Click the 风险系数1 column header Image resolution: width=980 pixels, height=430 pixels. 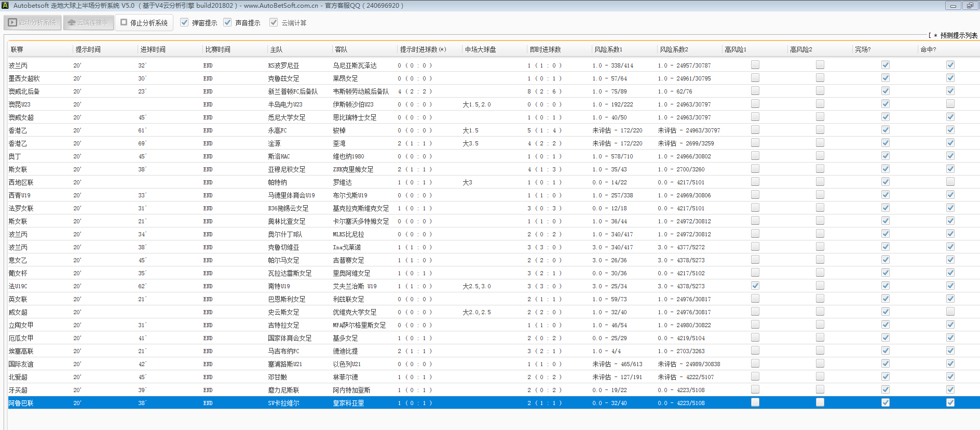(608, 50)
